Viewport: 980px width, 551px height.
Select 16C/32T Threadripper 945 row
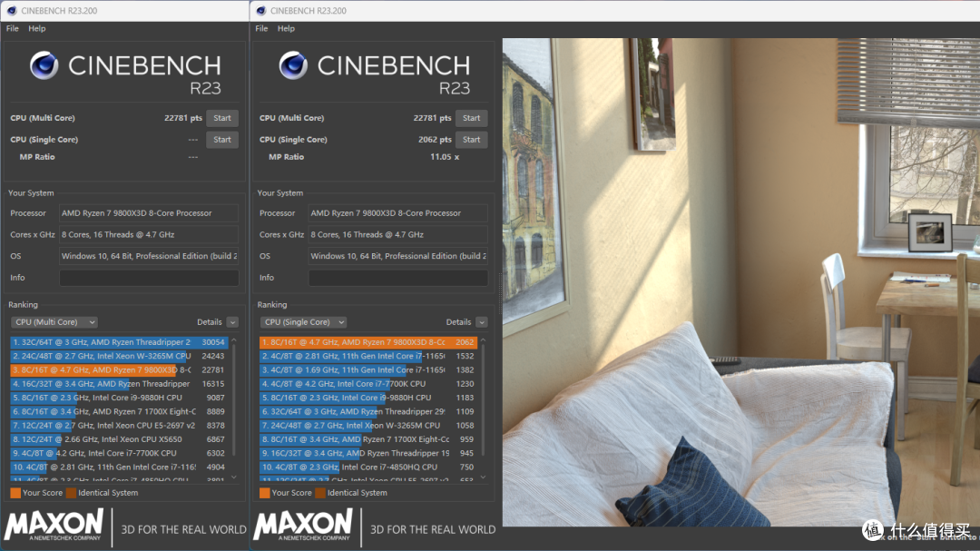coord(368,453)
